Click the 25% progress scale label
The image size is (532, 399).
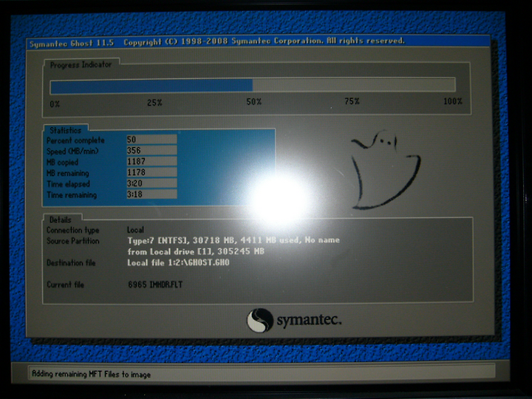tap(154, 103)
